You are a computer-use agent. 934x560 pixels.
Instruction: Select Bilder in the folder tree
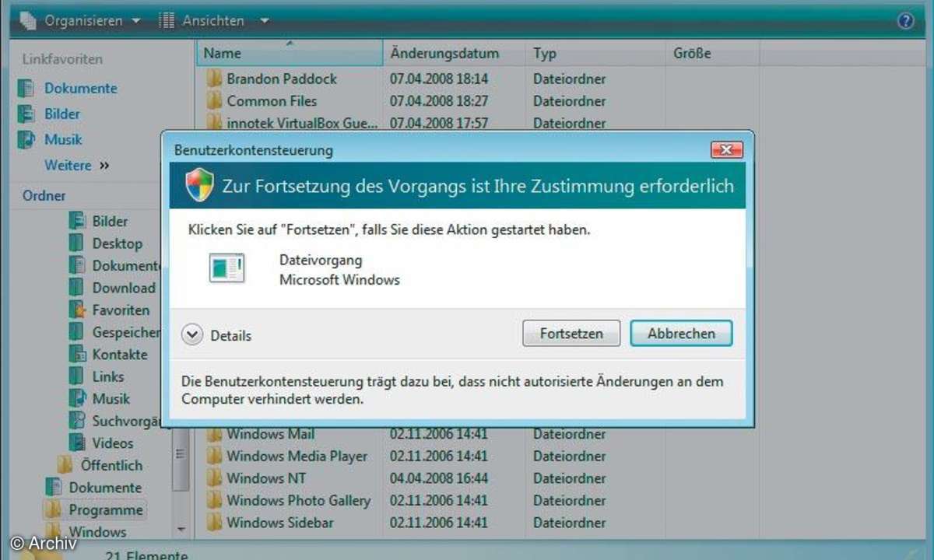pos(110,222)
